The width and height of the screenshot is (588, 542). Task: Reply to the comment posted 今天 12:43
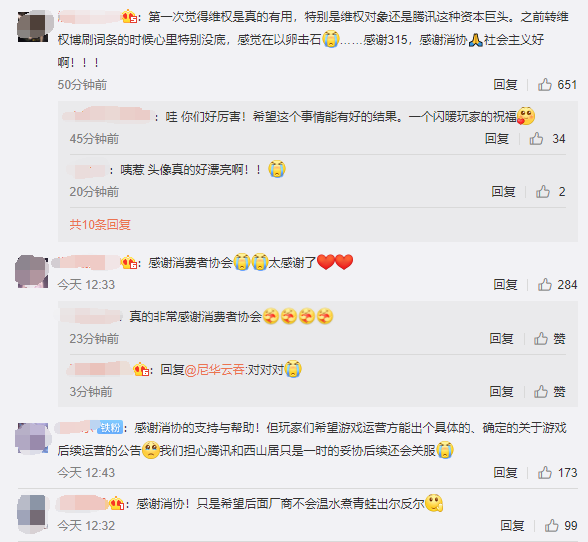[505, 473]
